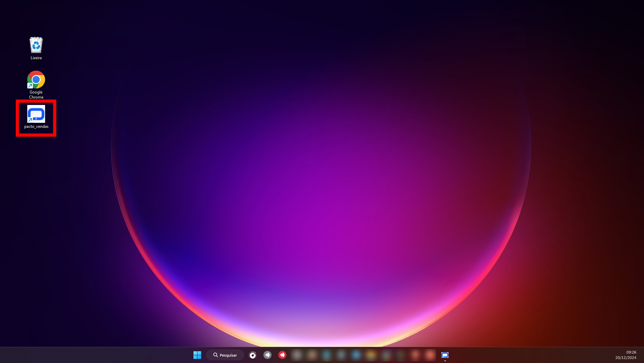Image resolution: width=644 pixels, height=363 pixels.
Task: Click Show Desktop at taskbar's far edge
Action: tap(643, 355)
